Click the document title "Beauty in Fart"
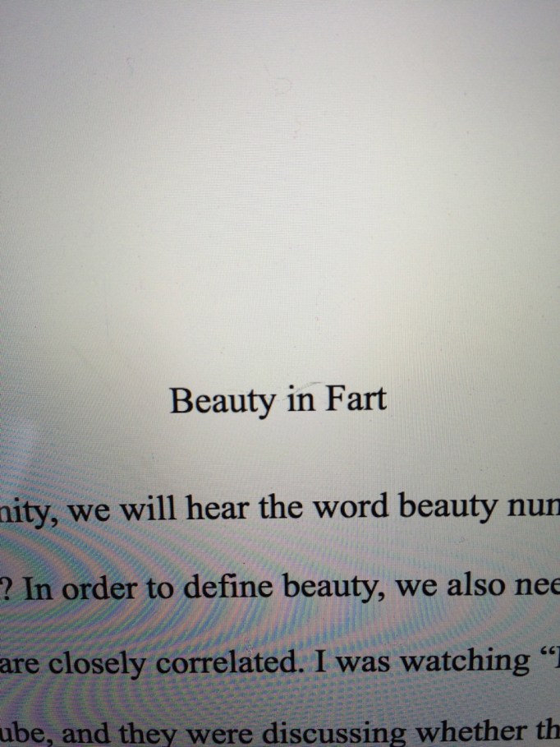Screen dimensions: 560x747 278,400
